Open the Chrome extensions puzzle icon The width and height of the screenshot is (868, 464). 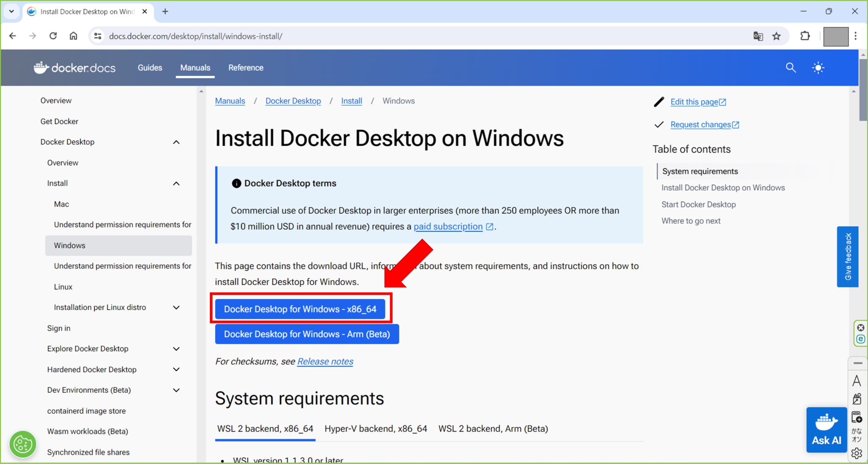pyautogui.click(x=805, y=36)
